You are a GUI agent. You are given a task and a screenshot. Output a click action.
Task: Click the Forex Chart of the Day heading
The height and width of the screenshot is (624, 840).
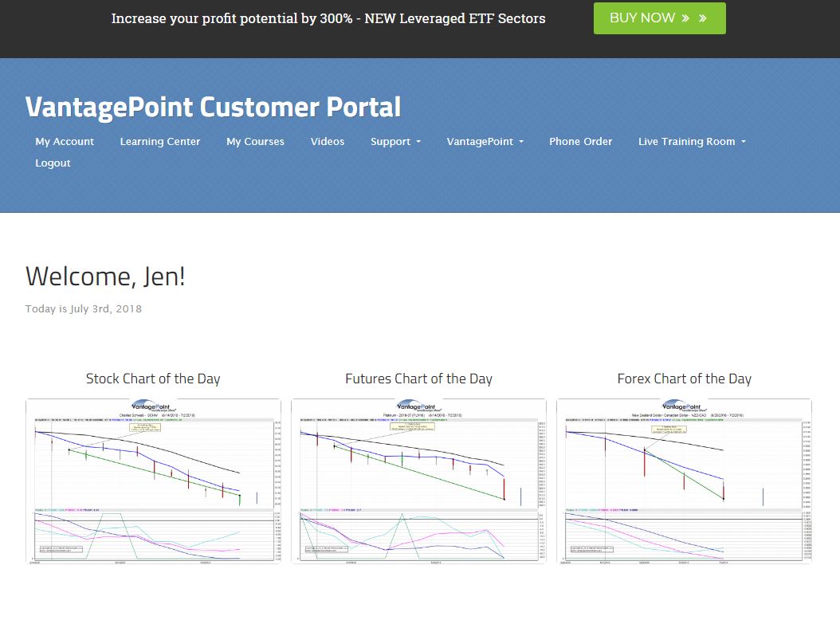click(x=684, y=379)
